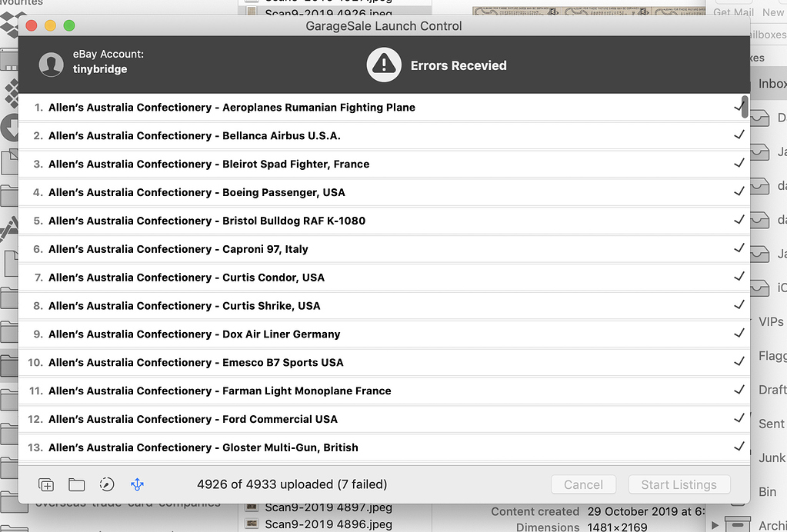This screenshot has width=787, height=532.
Task: Click the Start Listings button
Action: tap(679, 484)
